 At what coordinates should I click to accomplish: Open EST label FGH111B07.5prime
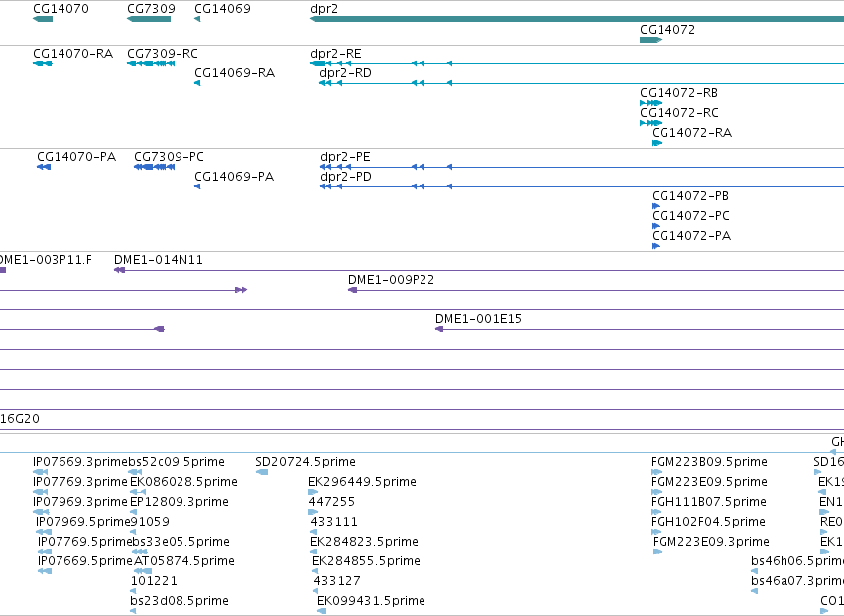708,502
